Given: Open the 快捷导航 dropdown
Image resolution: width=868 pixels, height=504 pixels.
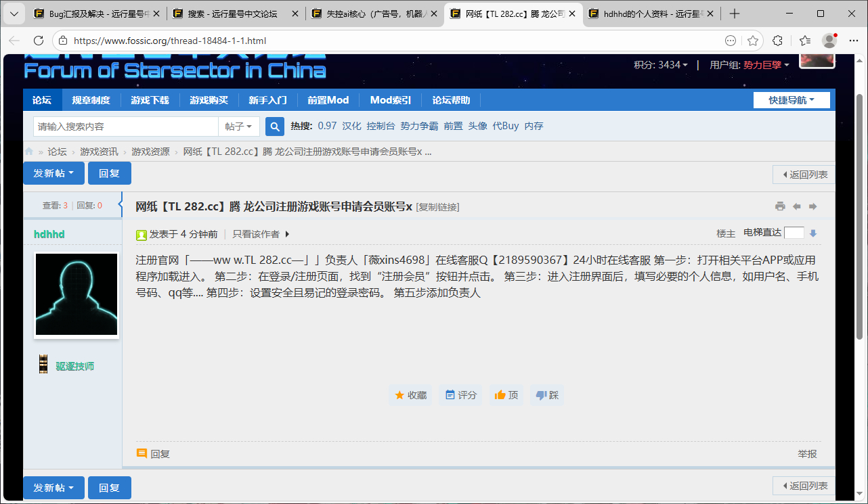Looking at the screenshot, I should [792, 100].
